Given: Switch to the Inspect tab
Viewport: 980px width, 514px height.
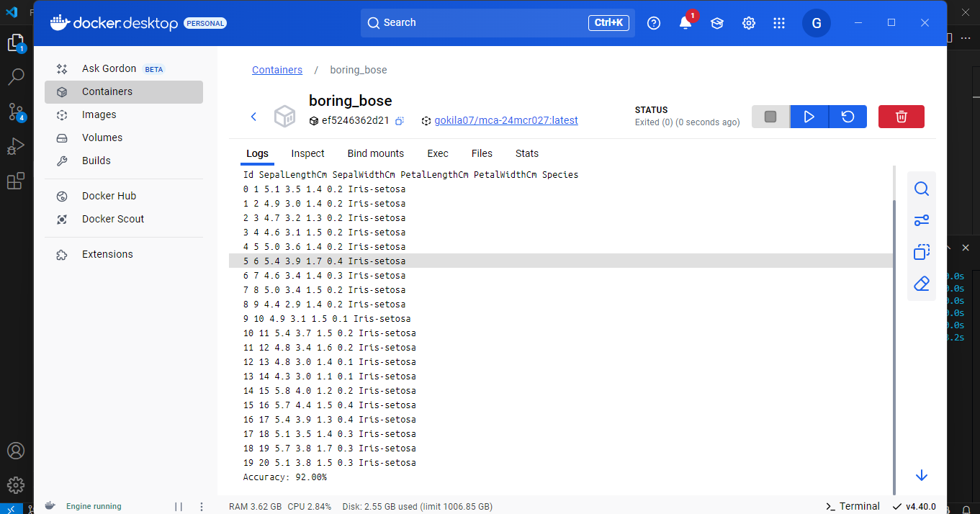Looking at the screenshot, I should (x=307, y=153).
